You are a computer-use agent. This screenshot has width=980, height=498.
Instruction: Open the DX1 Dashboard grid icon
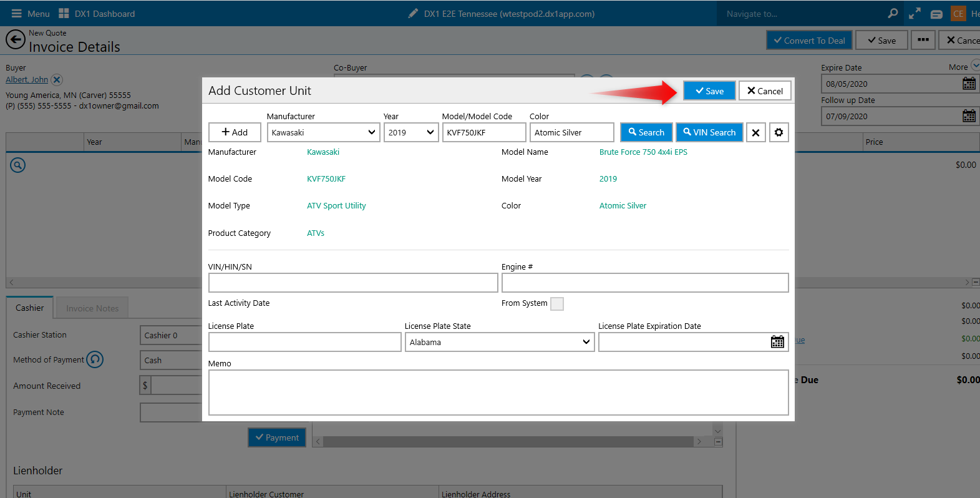click(x=64, y=14)
